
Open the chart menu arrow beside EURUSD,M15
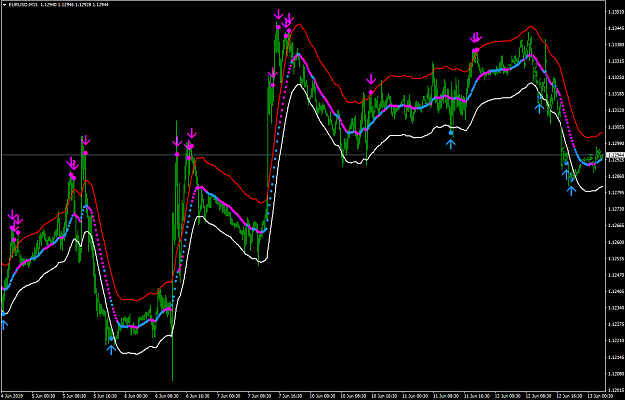(x=4, y=4)
